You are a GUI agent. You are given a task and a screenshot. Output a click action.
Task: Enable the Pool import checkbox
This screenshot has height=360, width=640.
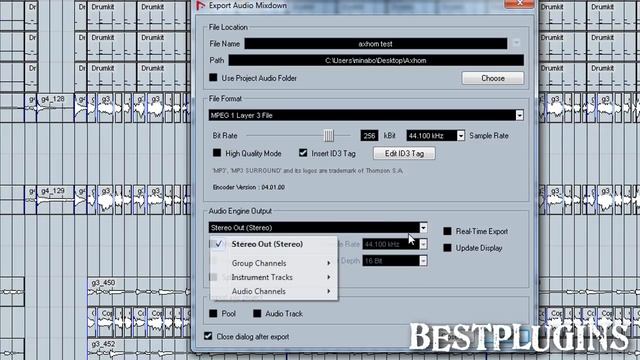click(x=213, y=313)
